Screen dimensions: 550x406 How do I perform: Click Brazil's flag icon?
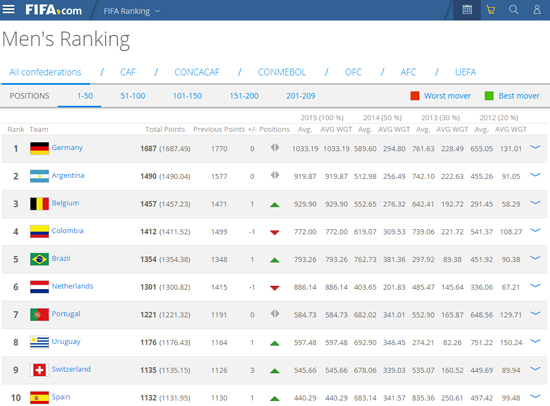click(x=39, y=259)
